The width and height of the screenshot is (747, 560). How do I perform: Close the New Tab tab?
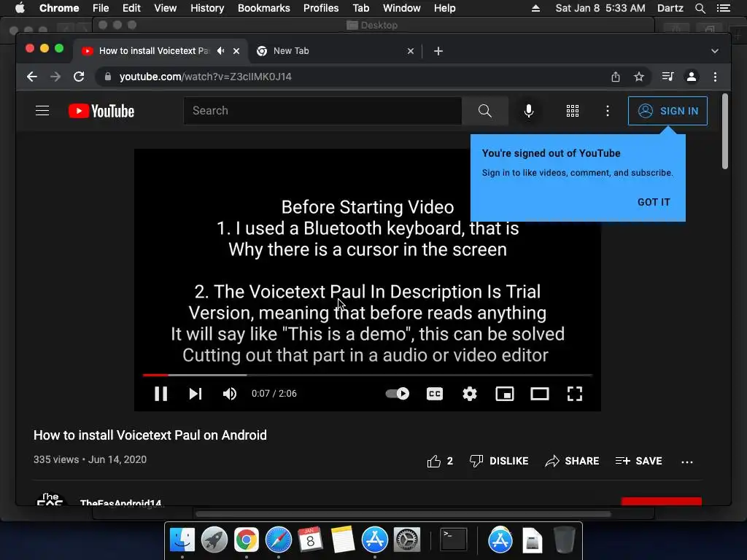coord(411,51)
